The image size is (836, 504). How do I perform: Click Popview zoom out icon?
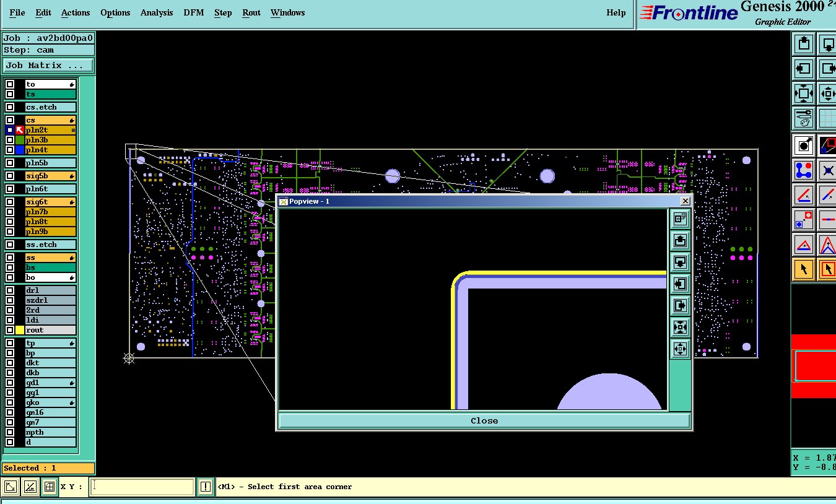680,349
